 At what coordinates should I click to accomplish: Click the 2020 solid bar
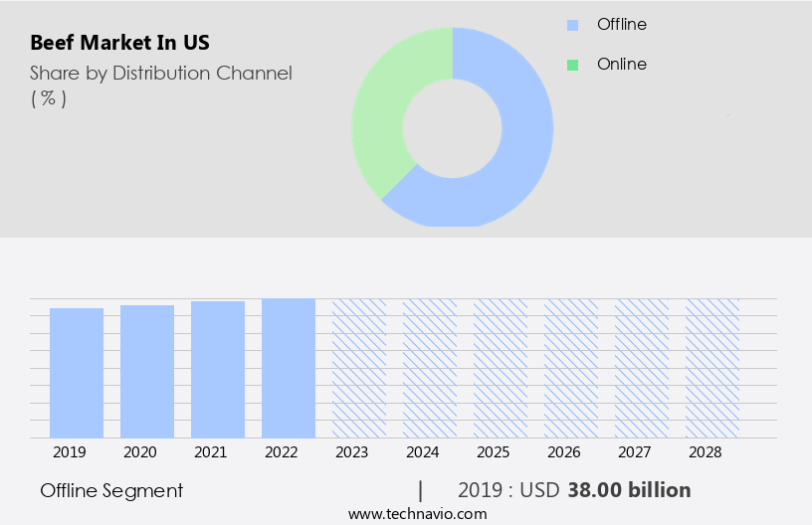147,371
